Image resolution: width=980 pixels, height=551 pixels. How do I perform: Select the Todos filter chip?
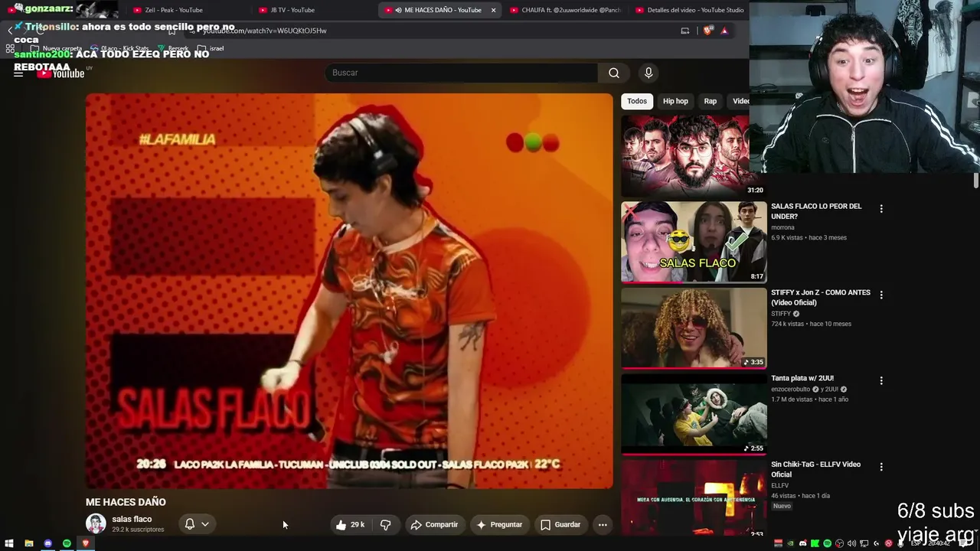(x=637, y=101)
